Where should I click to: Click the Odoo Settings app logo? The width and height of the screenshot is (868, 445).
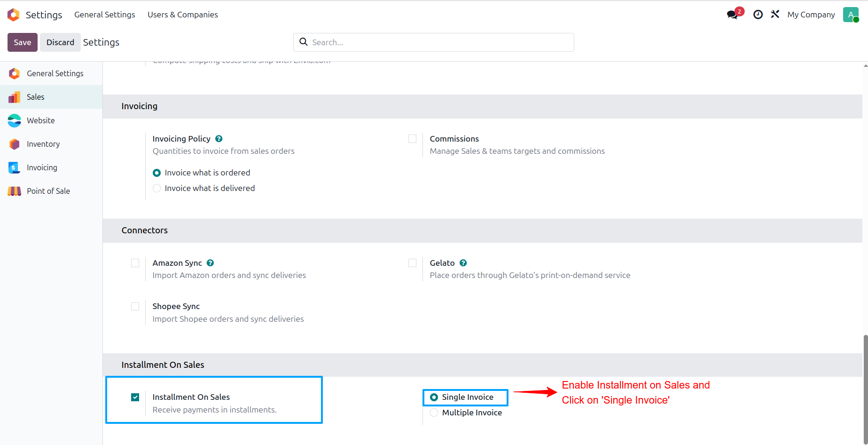point(14,15)
